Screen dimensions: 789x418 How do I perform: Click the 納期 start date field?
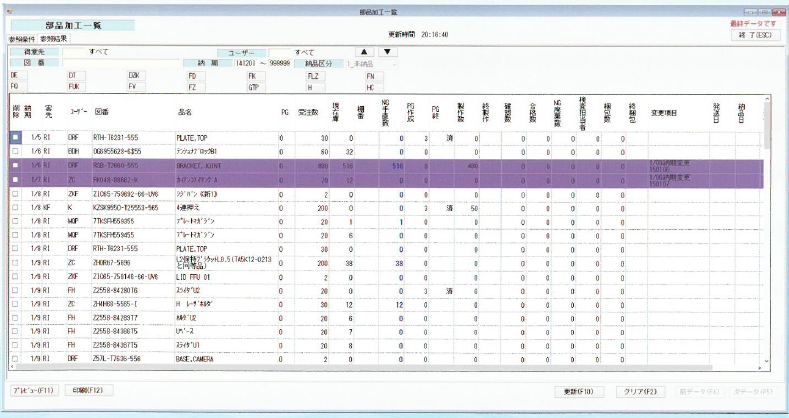pos(246,63)
